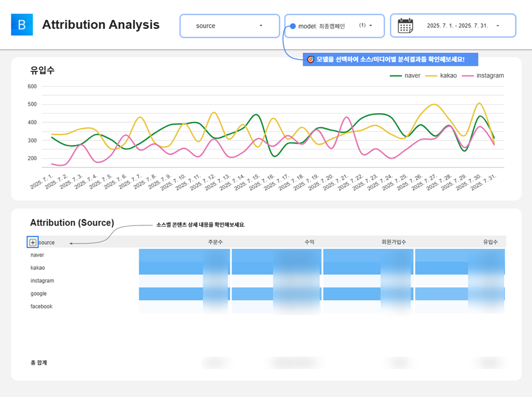Select the facebook row in source table

[x=41, y=307]
